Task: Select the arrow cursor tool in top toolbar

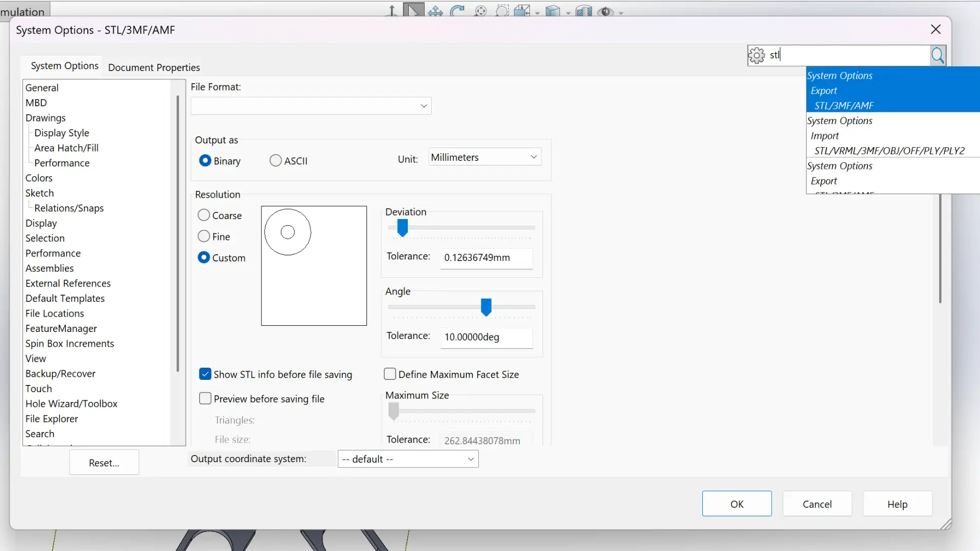Action: pyautogui.click(x=413, y=10)
